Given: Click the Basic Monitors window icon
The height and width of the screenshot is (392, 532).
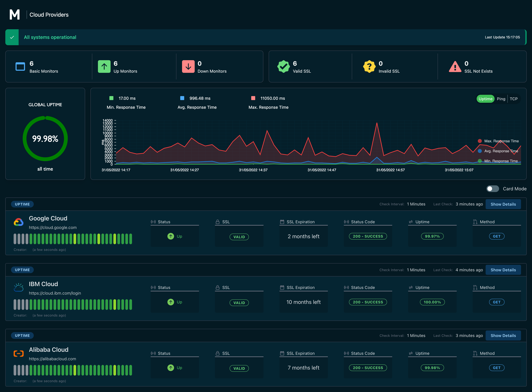Looking at the screenshot, I should 20,66.
